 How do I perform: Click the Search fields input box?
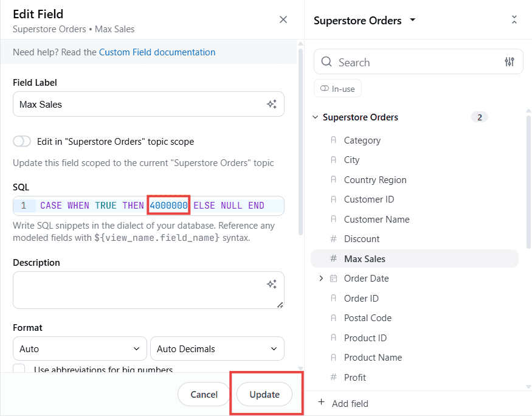[413, 62]
